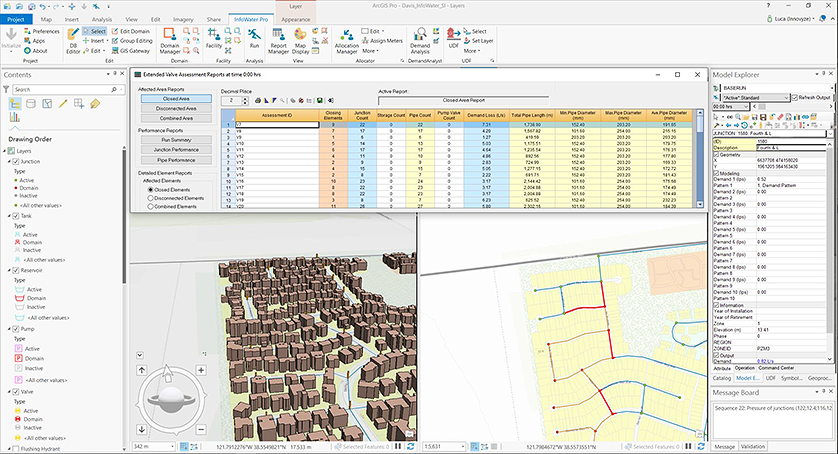The image size is (838, 454).
Task: Open the Project tab
Action: [x=16, y=19]
